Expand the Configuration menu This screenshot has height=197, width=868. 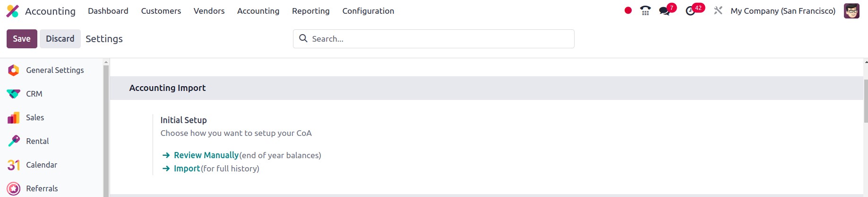point(368,11)
